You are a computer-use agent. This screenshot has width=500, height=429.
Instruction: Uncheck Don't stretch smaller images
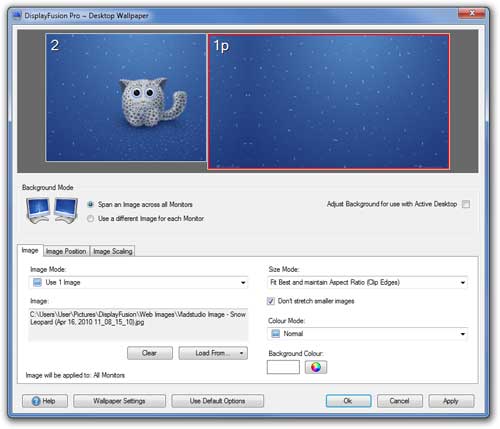271,301
